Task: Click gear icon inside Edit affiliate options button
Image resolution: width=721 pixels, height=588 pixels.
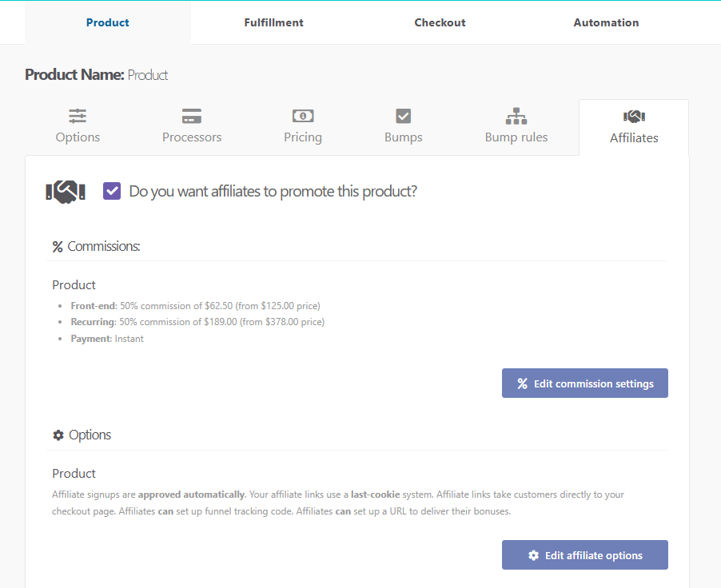Action: [x=534, y=555]
